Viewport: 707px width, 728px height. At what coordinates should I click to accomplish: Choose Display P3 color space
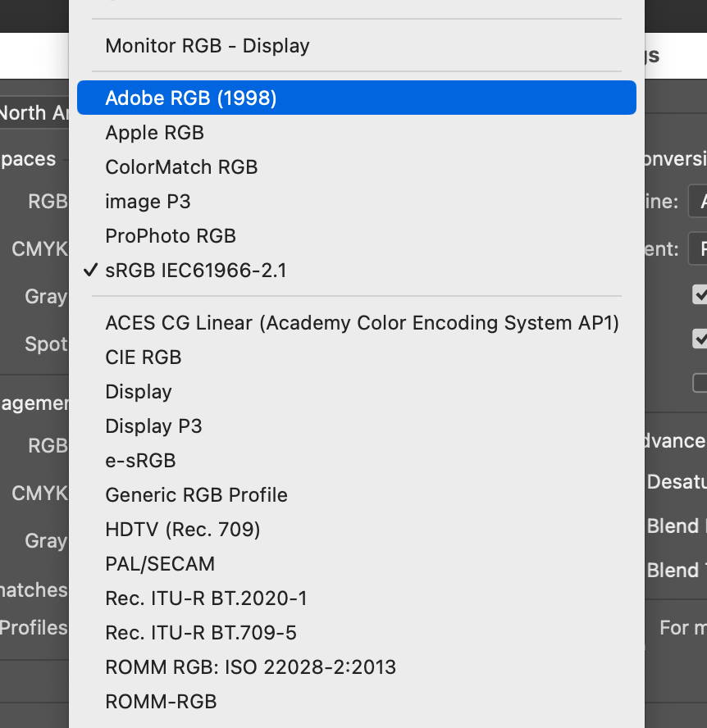(153, 426)
